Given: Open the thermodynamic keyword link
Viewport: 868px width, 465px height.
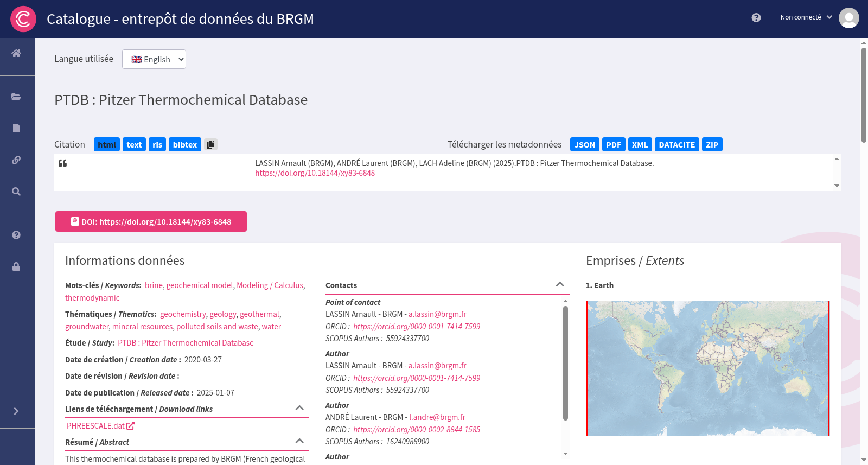Looking at the screenshot, I should tap(92, 298).
